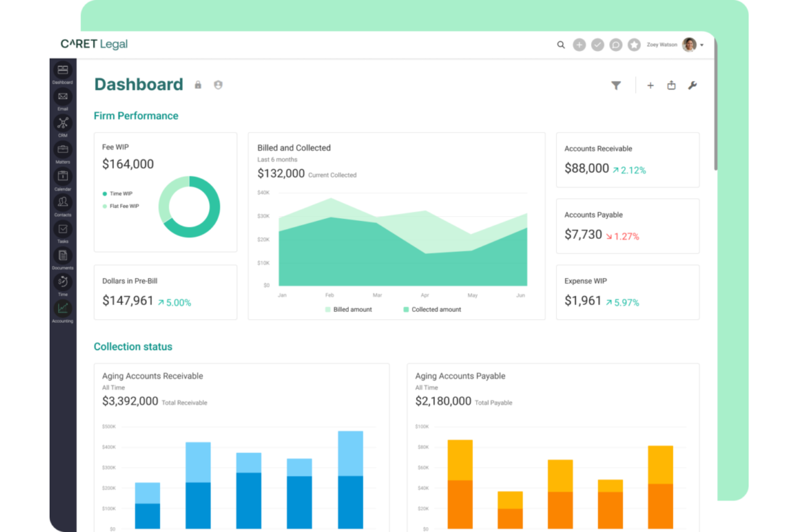Viewport: 798px width, 532px height.
Task: Open the filter options for the dashboard
Action: point(615,85)
